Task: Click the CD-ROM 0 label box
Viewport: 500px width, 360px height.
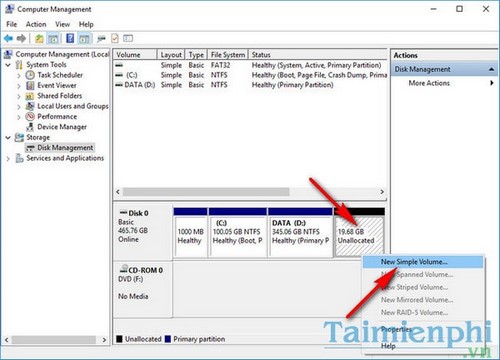Action: pyautogui.click(x=143, y=289)
